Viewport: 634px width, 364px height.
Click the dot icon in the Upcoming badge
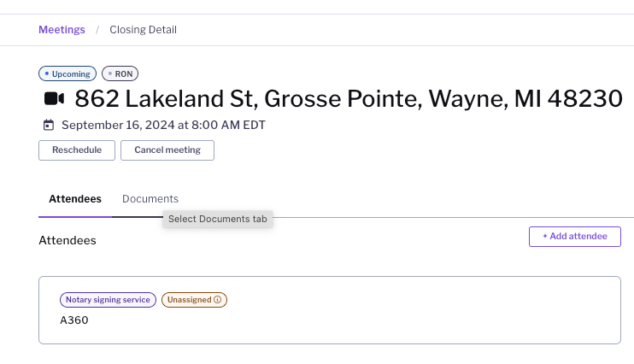(x=46, y=74)
